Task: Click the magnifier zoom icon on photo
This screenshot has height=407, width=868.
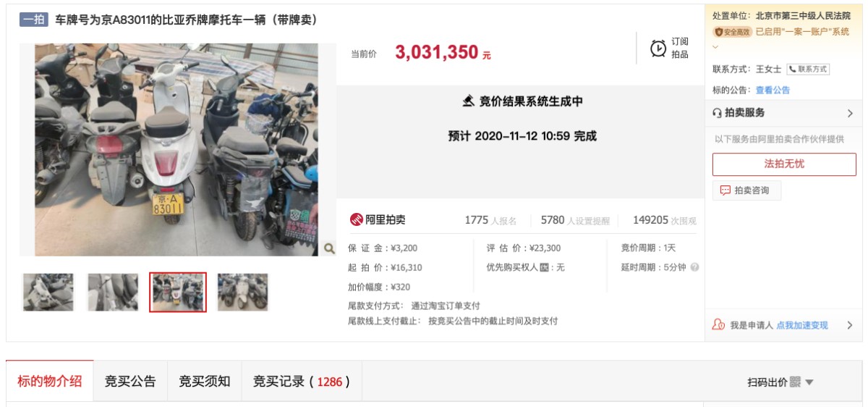Action: point(329,248)
